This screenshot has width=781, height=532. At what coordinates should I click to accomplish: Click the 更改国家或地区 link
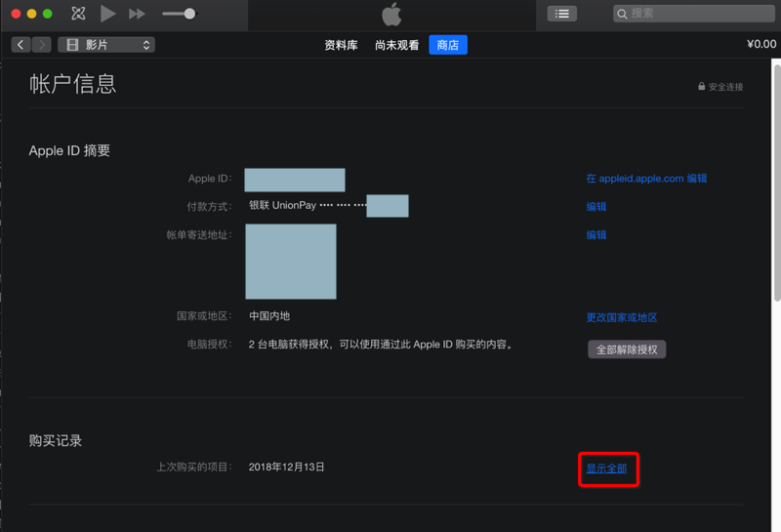click(x=622, y=317)
